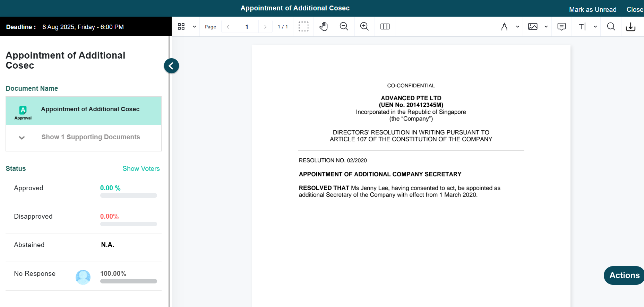
Task: Click the Approval document type icon
Action: click(x=23, y=113)
